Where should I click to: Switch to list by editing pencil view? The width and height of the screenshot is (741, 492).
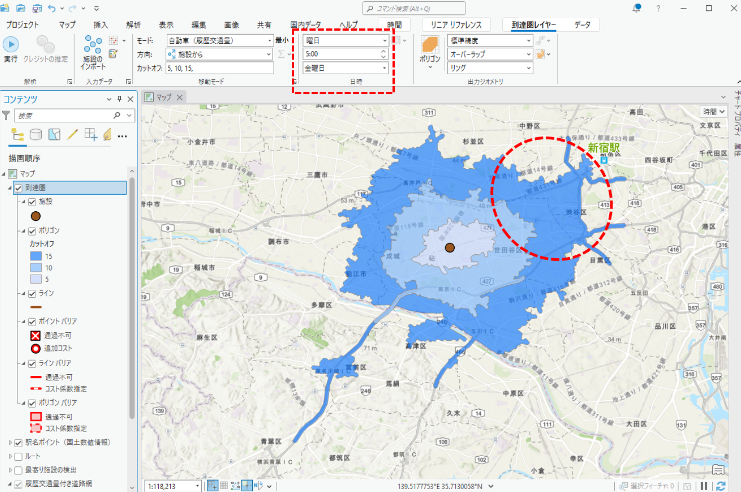(72, 135)
